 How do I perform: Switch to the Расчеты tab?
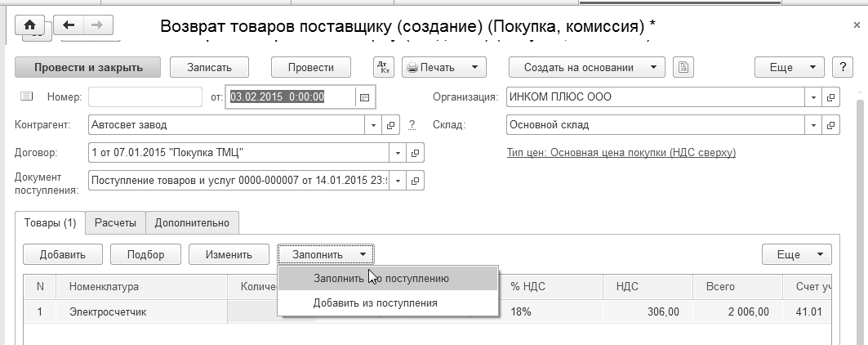coord(115,222)
